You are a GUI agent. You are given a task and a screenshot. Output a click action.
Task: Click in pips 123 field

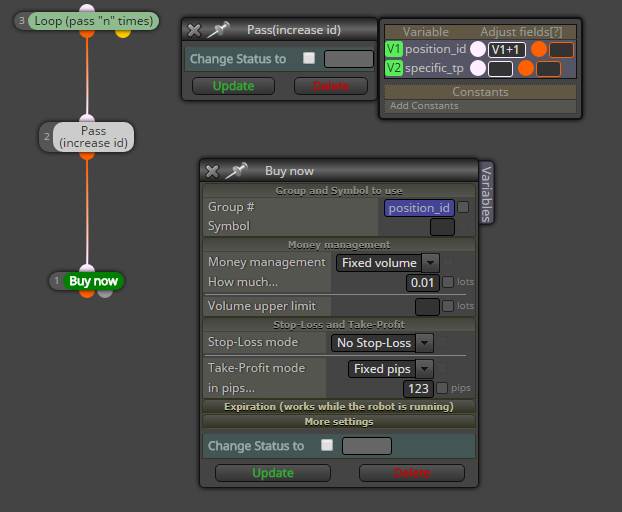(418, 389)
